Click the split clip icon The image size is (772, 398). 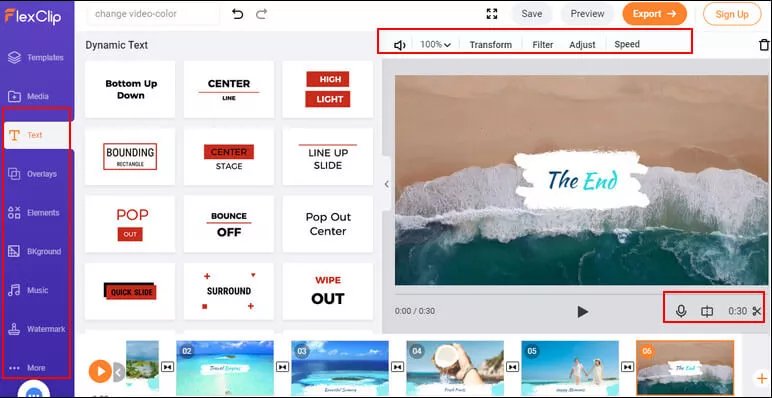pyautogui.click(x=707, y=311)
